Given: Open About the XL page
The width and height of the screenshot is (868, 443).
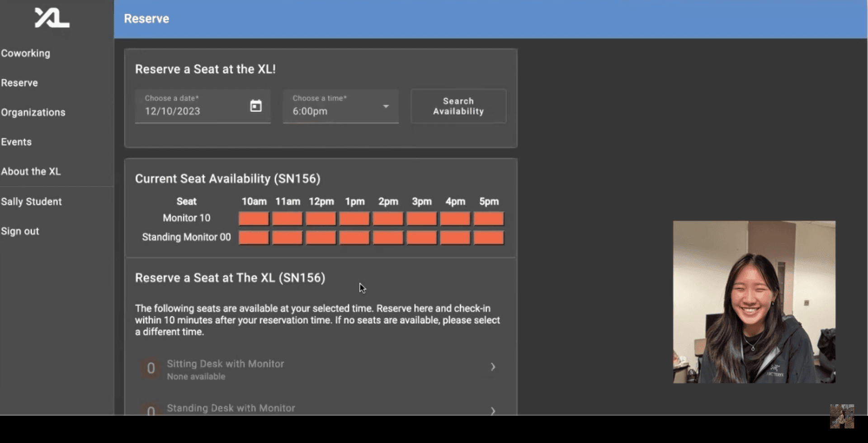Looking at the screenshot, I should click(x=31, y=171).
